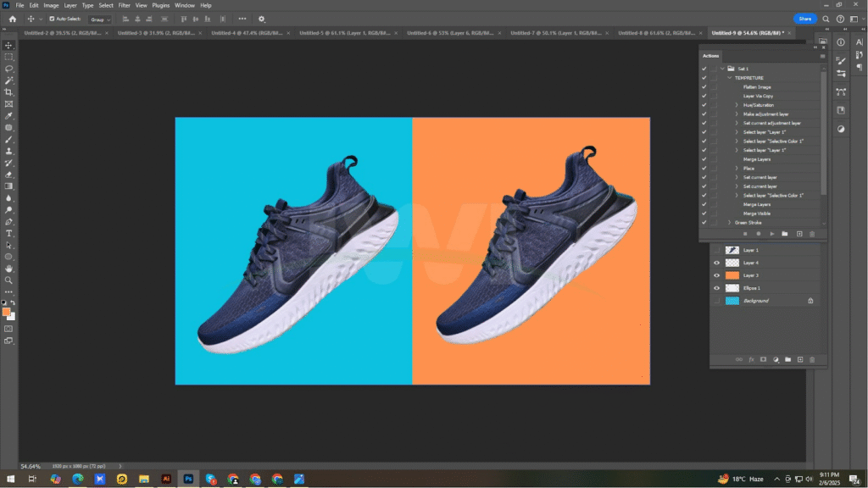Create new action in Actions panel
Viewport: 868px width, 488px height.
799,234
